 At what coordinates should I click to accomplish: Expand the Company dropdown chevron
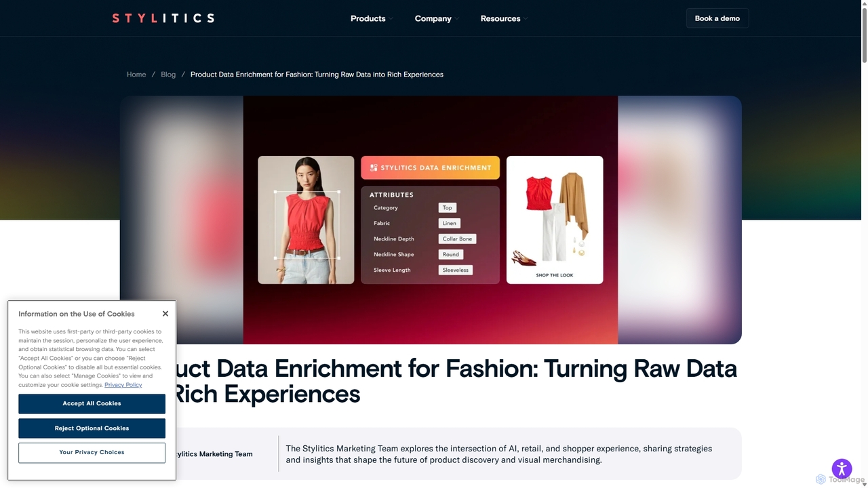click(456, 19)
